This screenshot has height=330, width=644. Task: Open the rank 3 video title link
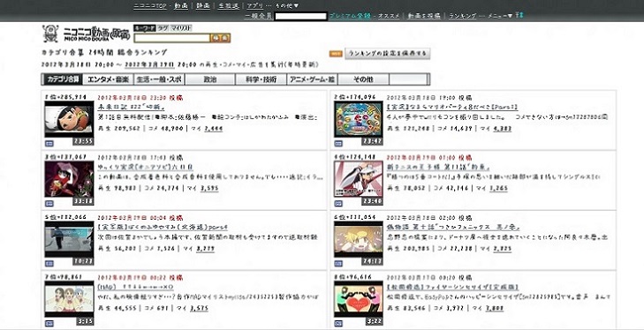pyautogui.click(x=145, y=168)
